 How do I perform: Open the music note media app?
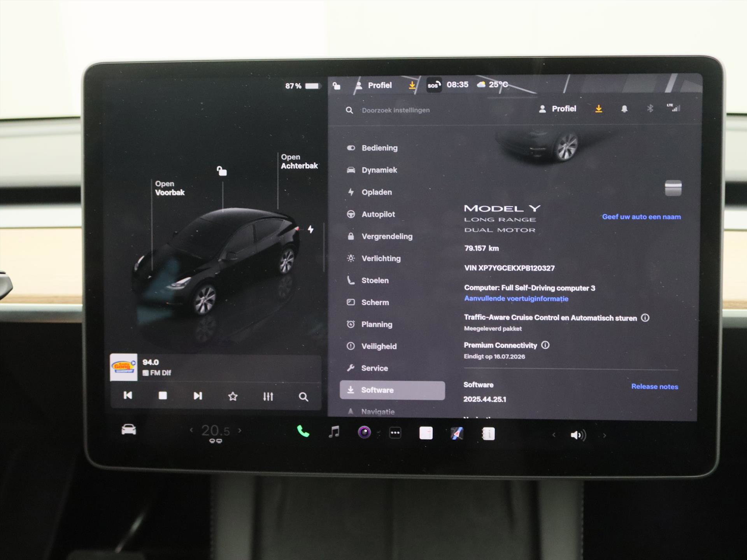334,432
